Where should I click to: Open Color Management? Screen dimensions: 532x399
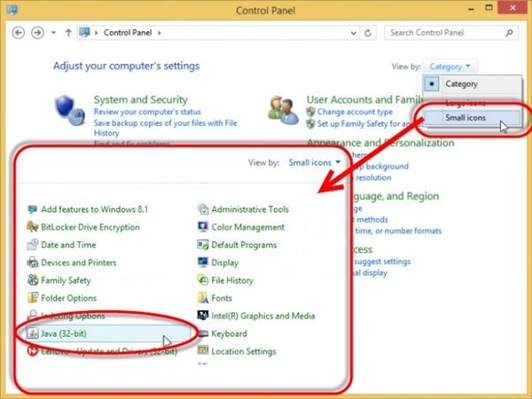pos(248,227)
